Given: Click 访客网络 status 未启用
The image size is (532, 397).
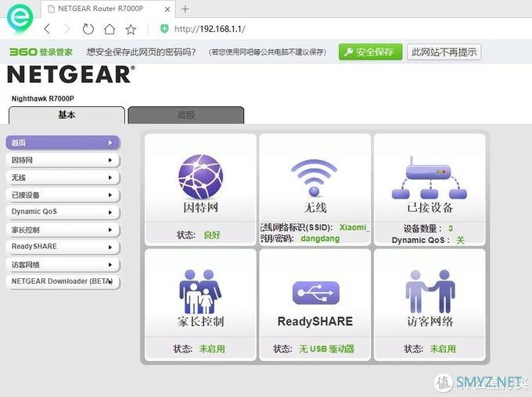Looking at the screenshot, I should click(x=443, y=349).
